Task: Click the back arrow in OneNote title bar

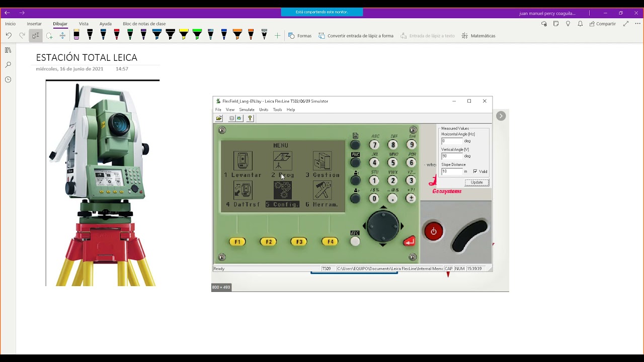Action: coord(7,13)
